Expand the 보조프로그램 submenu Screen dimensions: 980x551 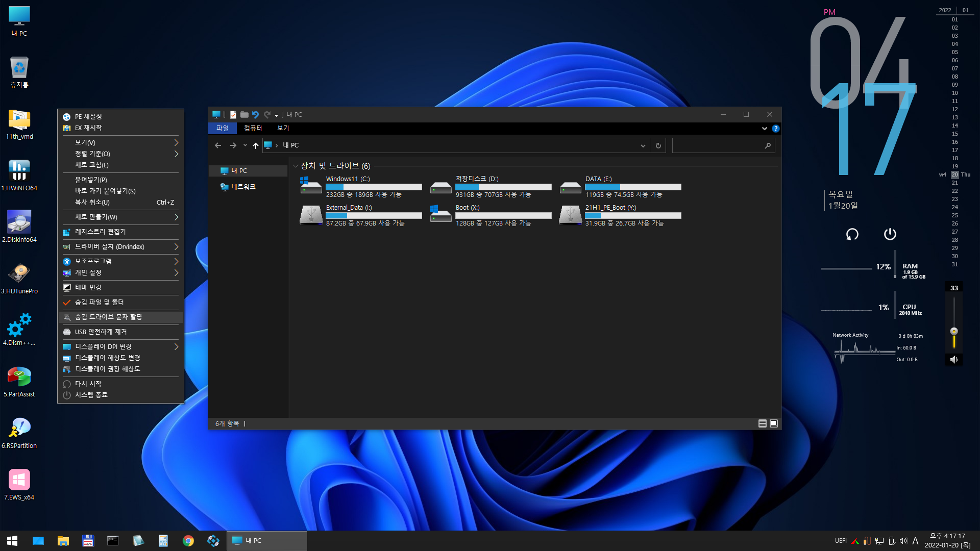(x=120, y=261)
